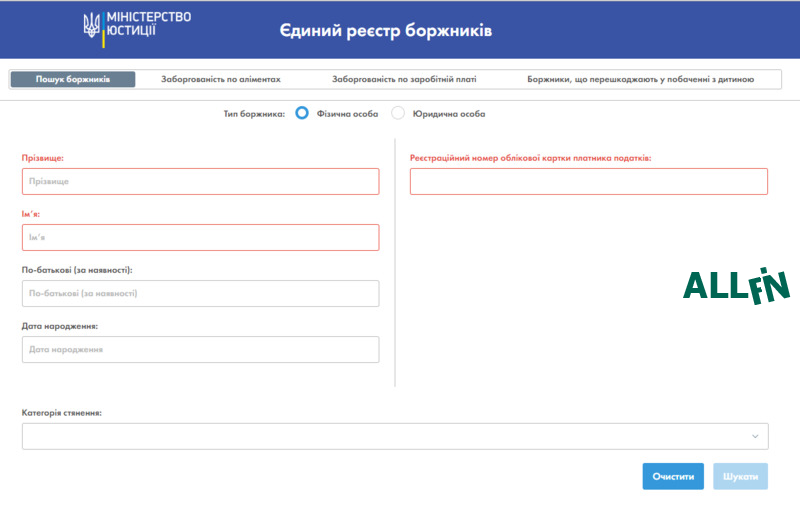Image resolution: width=800 pixels, height=505 pixels.
Task: Open the Категорія стягнення dropdown field
Action: (394, 436)
